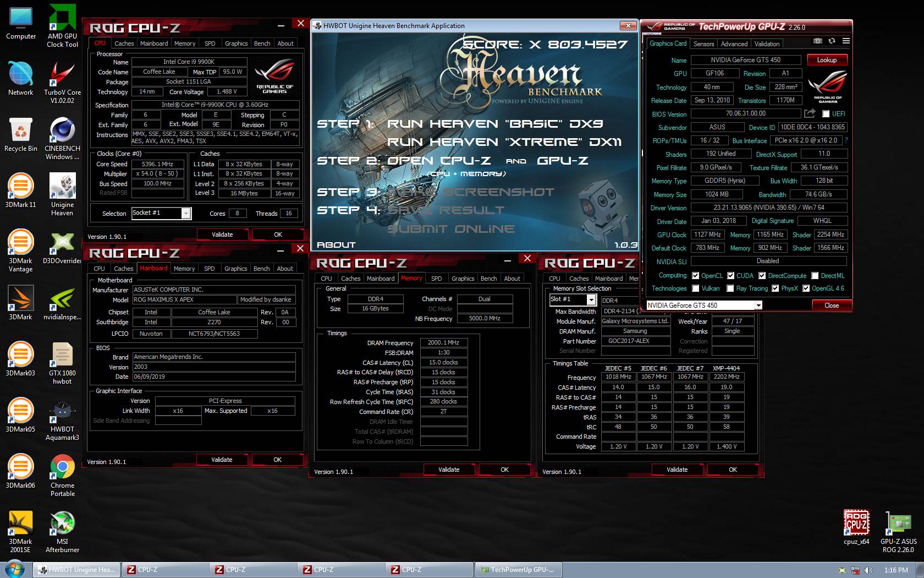Screen dimensions: 924x578
Task: Open 3DMark 11 shortcut
Action: pyautogui.click(x=21, y=191)
